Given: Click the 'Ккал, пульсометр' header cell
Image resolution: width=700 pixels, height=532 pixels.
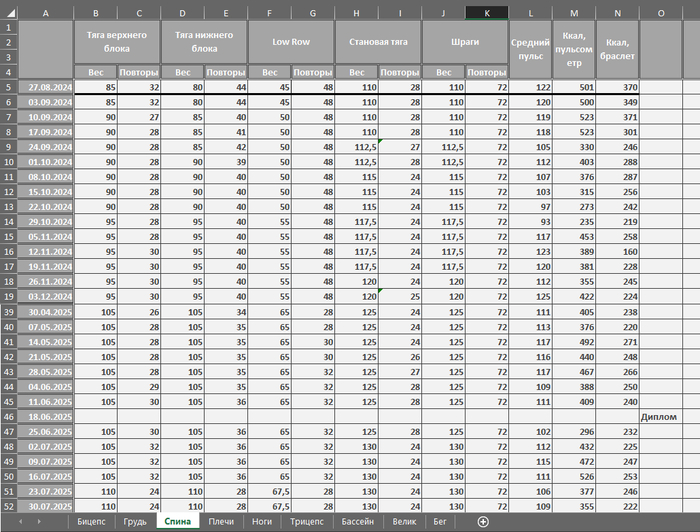Looking at the screenshot, I should pos(574,50).
